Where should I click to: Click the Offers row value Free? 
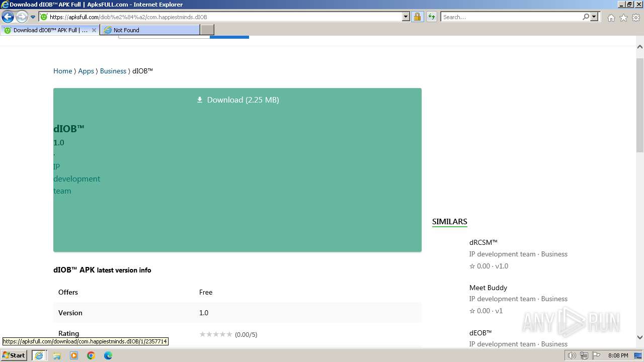(x=206, y=292)
